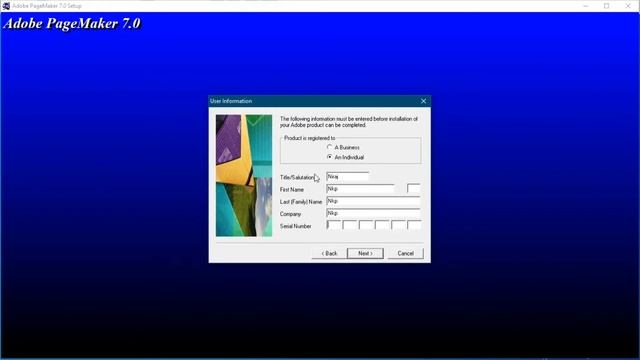Cancel the setup dialog
This screenshot has width=640, height=360.
coord(406,253)
